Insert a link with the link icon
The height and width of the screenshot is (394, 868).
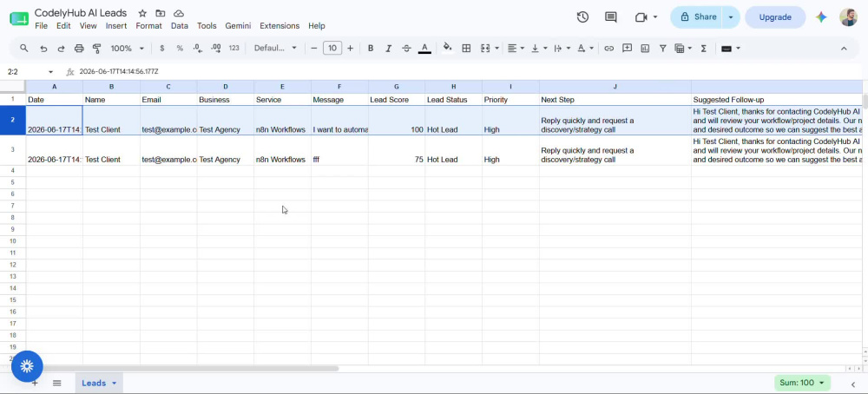coord(609,48)
